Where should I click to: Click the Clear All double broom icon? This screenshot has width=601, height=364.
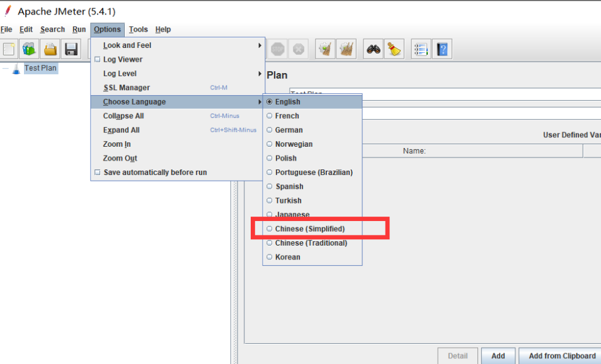pos(346,49)
